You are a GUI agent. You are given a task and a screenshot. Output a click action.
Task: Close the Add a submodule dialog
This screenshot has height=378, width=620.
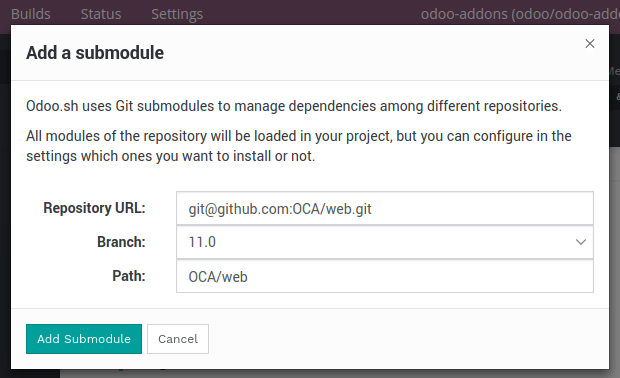(590, 43)
